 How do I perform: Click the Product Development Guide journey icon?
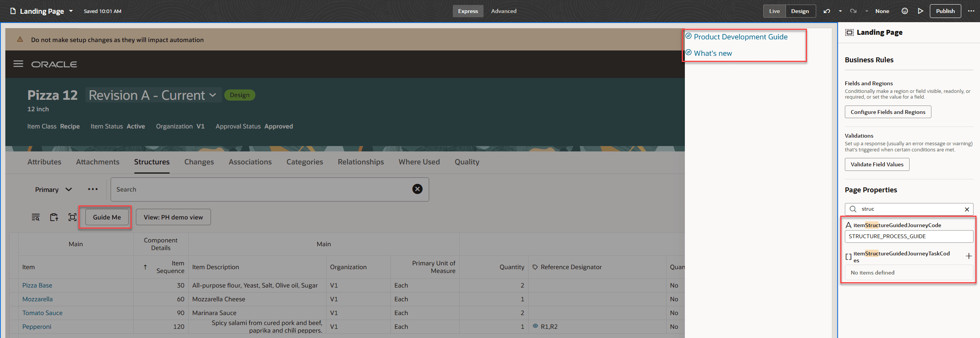click(688, 36)
